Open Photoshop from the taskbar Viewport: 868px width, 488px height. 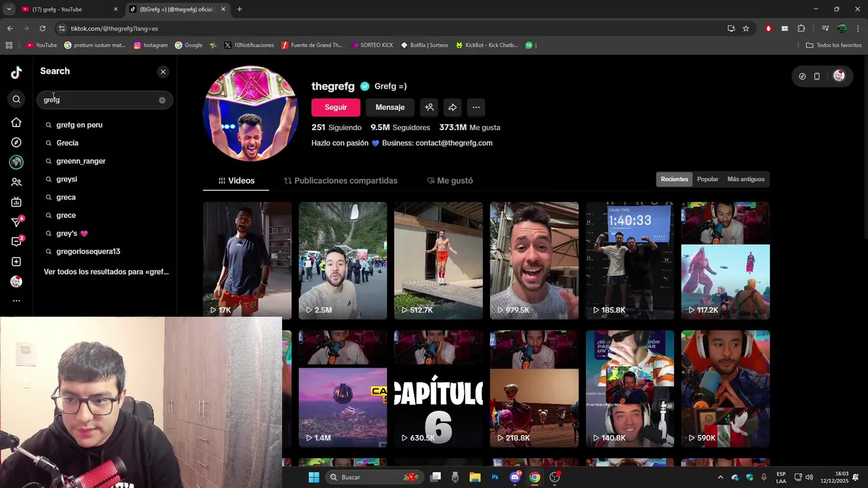click(495, 477)
